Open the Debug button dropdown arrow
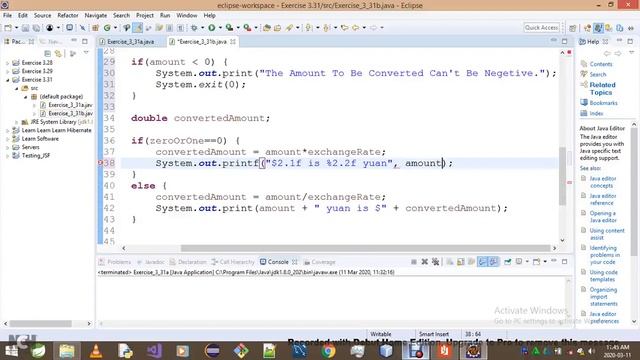This screenshot has height=360, width=640. (x=202, y=28)
